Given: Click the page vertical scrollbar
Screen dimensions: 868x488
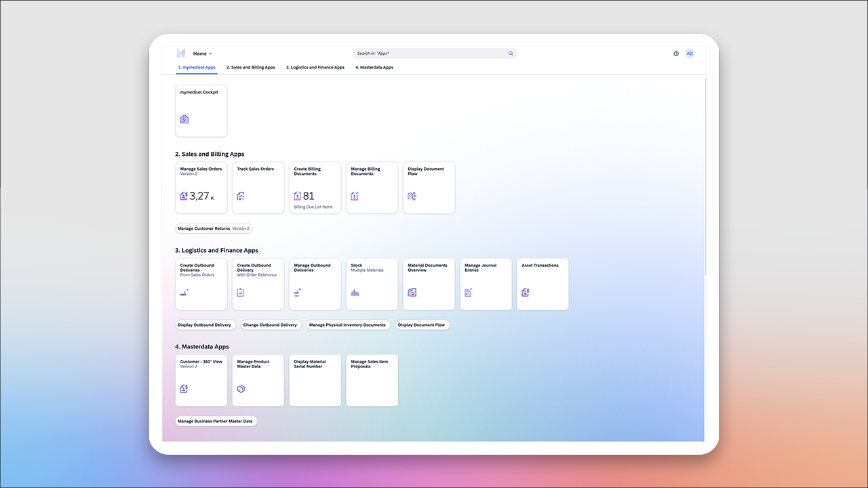Looking at the screenshot, I should pos(705,176).
